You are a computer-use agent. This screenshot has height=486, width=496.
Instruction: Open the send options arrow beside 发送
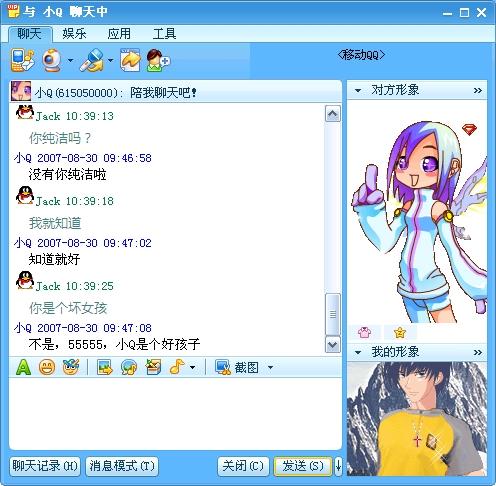[x=338, y=466]
